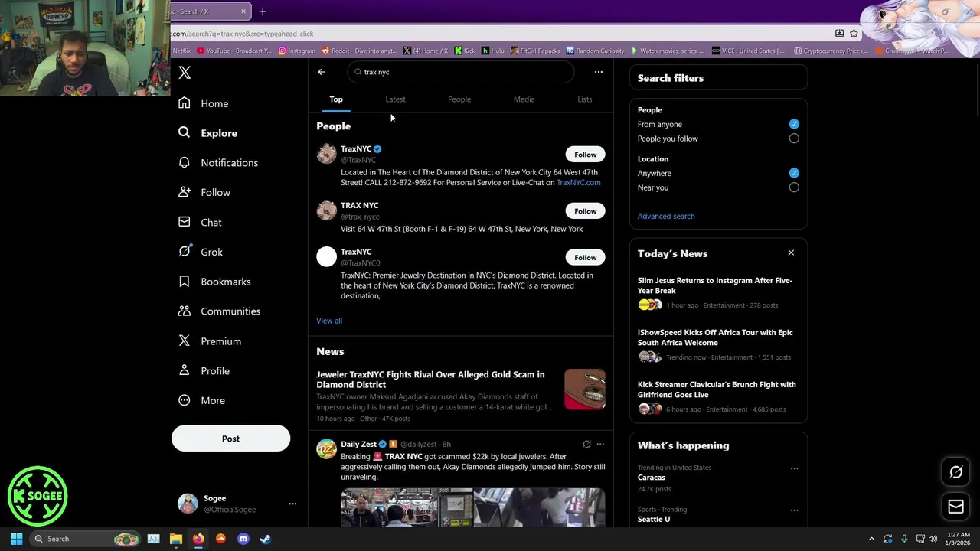Open Bookmarks

(215, 282)
